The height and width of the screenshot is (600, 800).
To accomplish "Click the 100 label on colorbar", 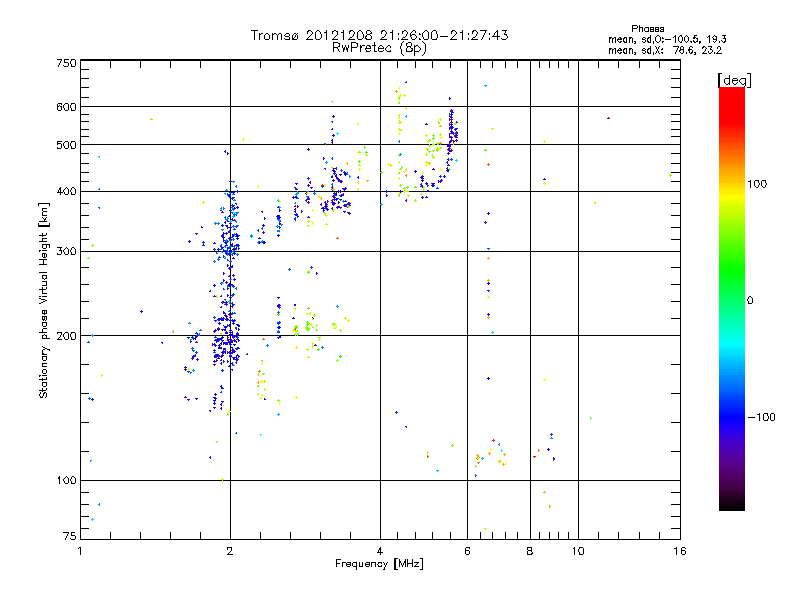I will (x=757, y=184).
